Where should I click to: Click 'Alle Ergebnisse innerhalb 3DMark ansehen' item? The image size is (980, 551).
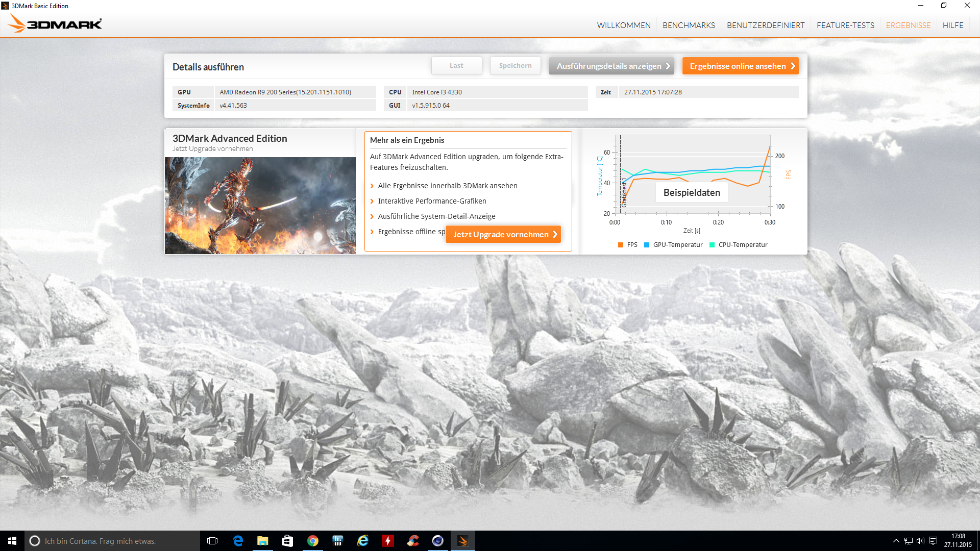[448, 186]
